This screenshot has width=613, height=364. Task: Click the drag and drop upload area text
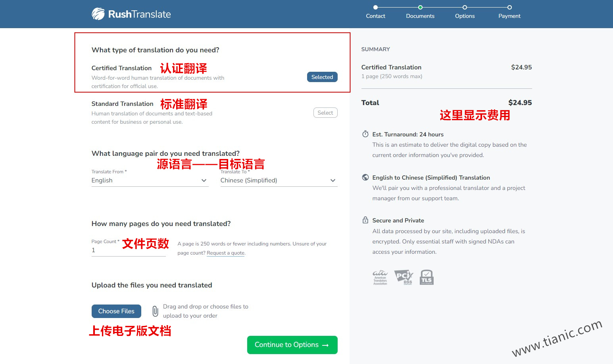coord(206,311)
